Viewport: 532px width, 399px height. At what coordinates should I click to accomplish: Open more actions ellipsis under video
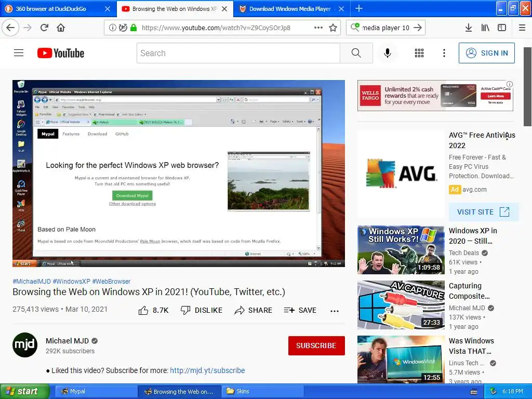335,311
